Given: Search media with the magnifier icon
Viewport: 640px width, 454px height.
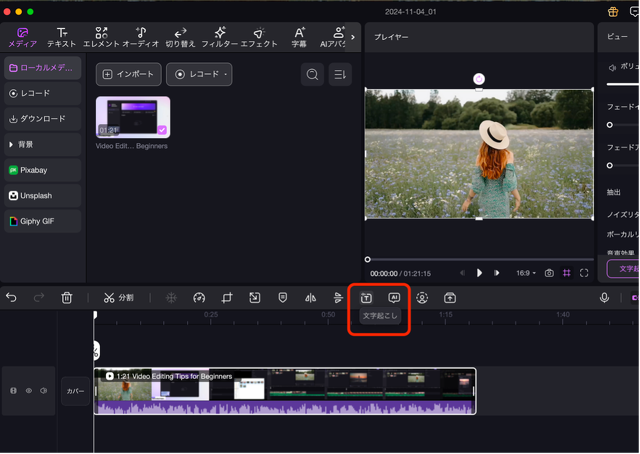Looking at the screenshot, I should coord(313,75).
